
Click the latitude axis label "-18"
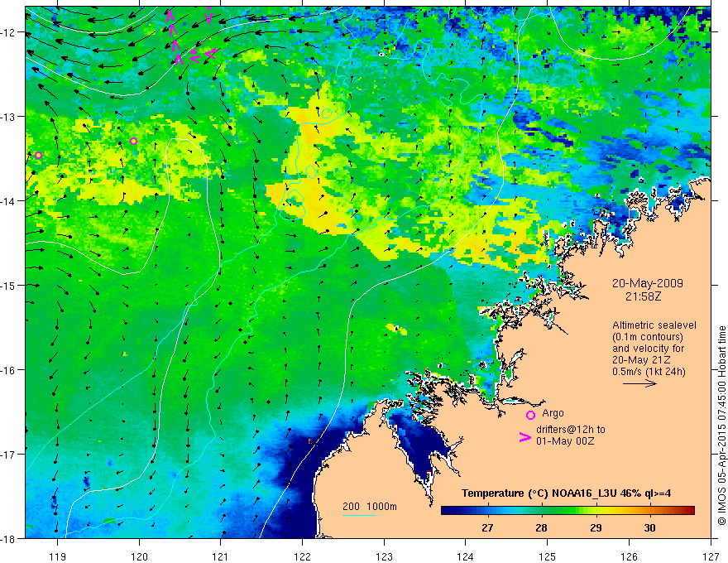tap(8, 539)
